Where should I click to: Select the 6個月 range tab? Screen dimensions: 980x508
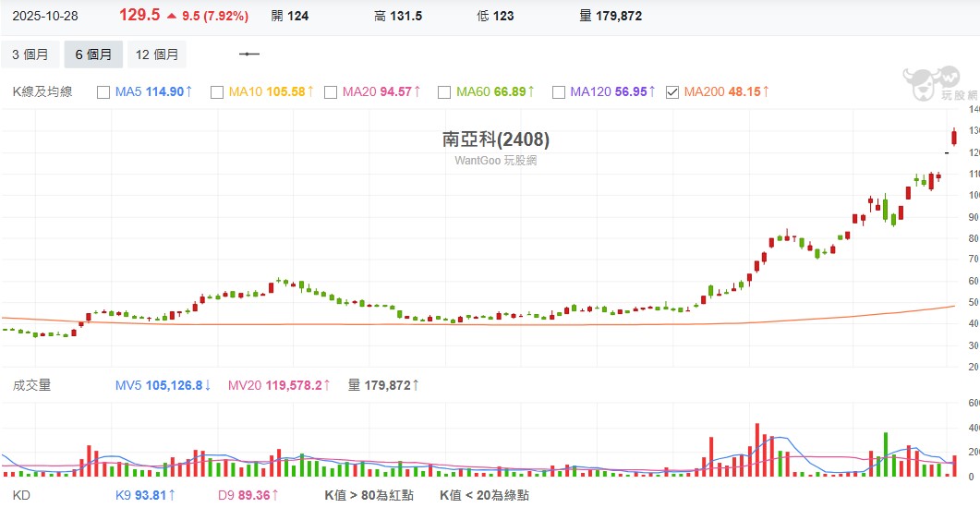point(93,54)
